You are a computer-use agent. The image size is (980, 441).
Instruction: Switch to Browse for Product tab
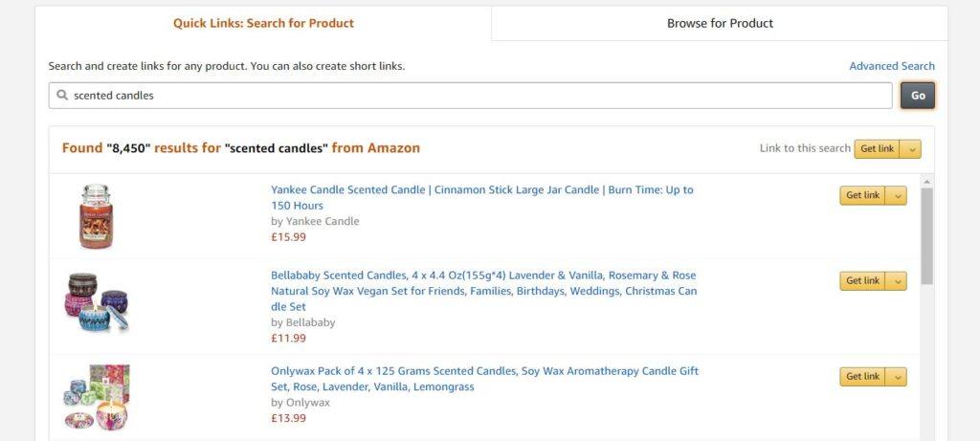pyautogui.click(x=720, y=23)
